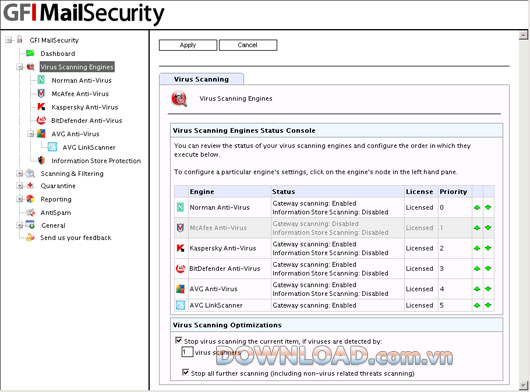
Task: Move Kaspersky Anti-Virus priority down
Action: [488, 248]
